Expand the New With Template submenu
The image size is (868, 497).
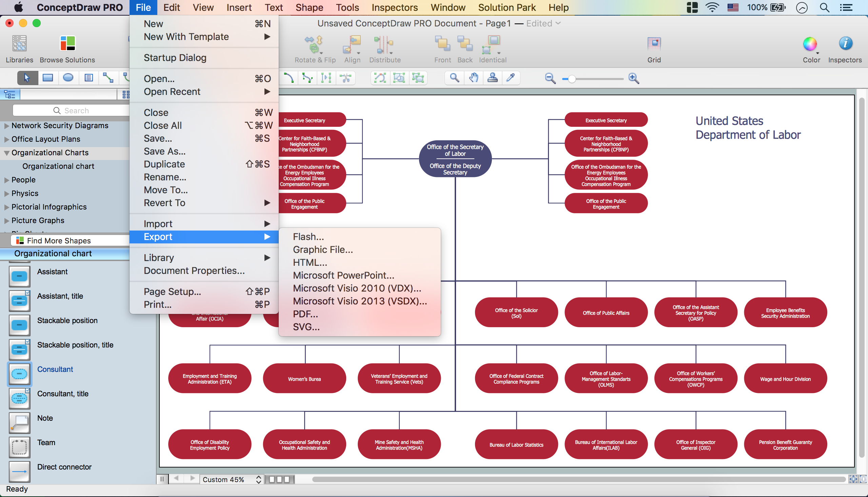click(186, 36)
